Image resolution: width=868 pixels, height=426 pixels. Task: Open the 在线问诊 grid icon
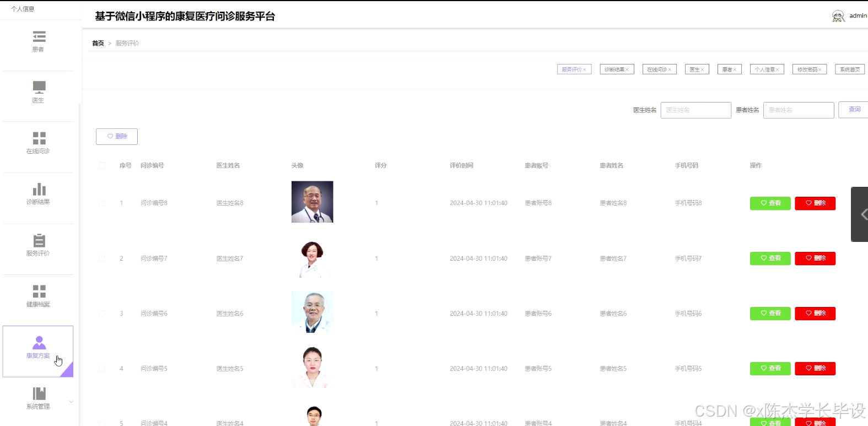pos(39,138)
